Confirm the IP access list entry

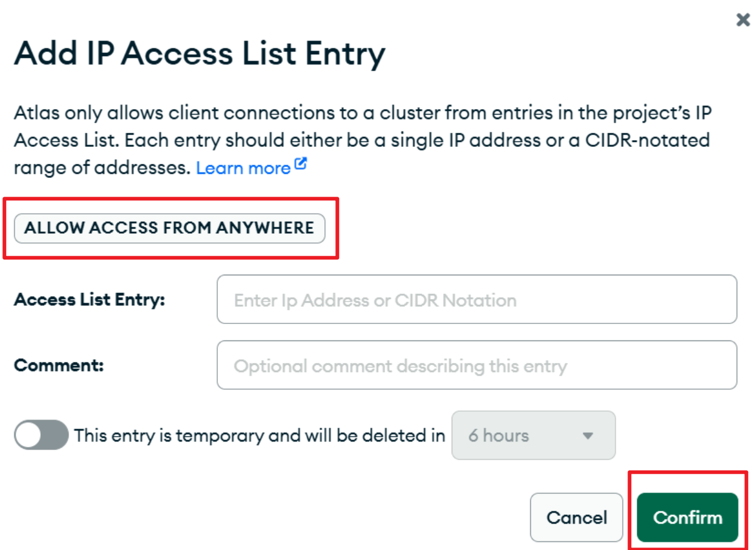coord(687,517)
